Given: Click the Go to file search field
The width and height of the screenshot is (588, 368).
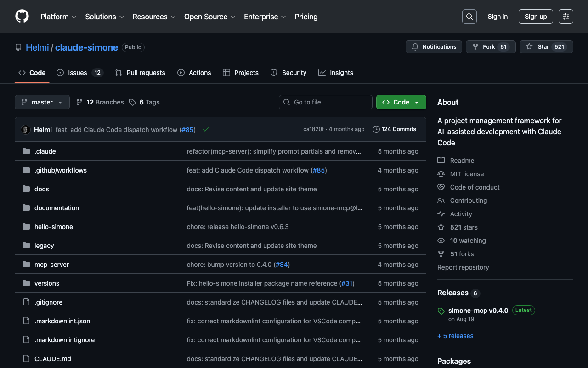Looking at the screenshot, I should pos(326,102).
